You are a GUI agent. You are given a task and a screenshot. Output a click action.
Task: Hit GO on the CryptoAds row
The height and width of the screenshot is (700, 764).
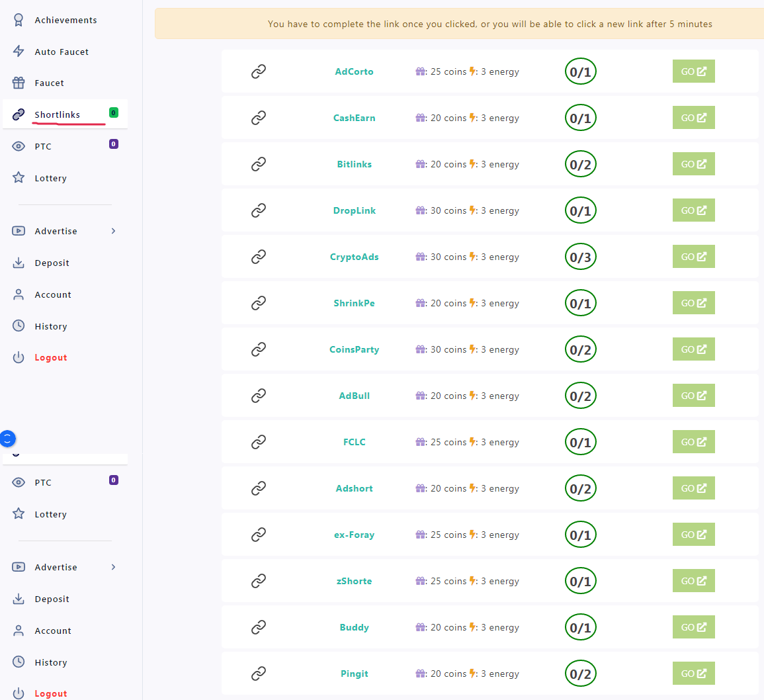(x=693, y=257)
